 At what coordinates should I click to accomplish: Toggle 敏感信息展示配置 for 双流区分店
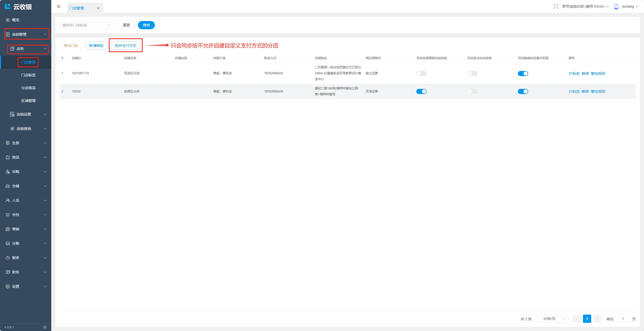[523, 74]
